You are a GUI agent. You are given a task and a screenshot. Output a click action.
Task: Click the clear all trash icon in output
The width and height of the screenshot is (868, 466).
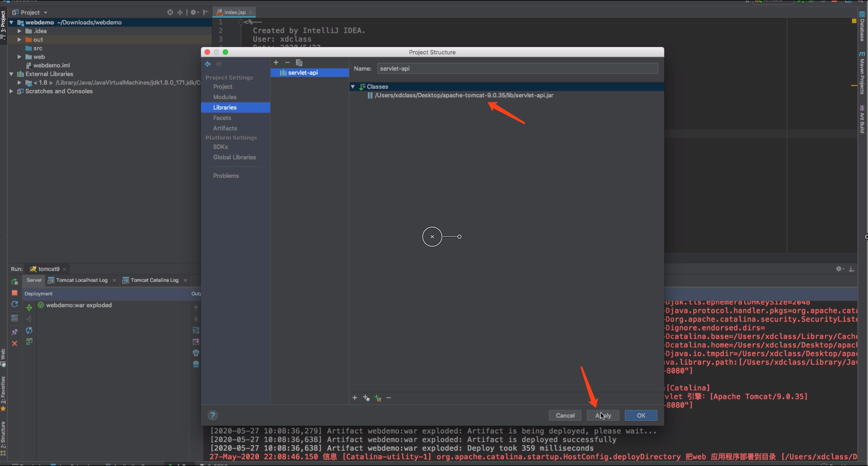[196, 364]
